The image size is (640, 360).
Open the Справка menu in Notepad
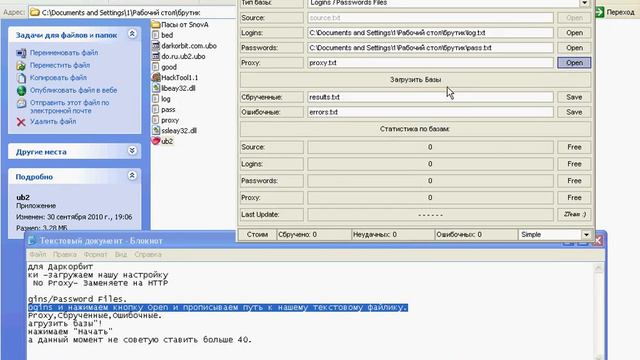click(x=148, y=254)
